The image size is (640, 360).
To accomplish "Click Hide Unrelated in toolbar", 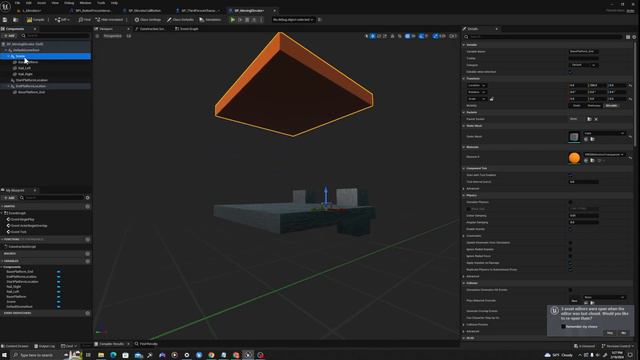I will click(x=109, y=20).
